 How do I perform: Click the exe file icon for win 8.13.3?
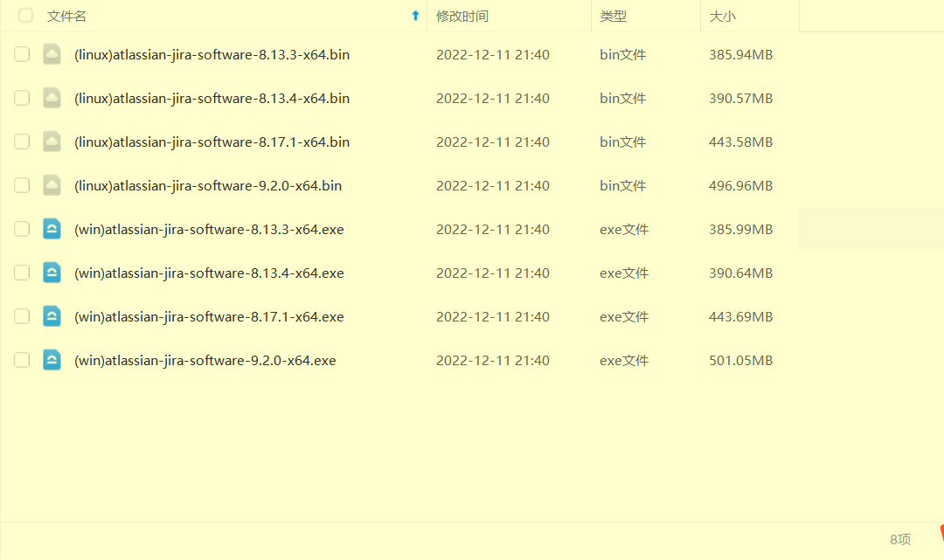click(52, 229)
